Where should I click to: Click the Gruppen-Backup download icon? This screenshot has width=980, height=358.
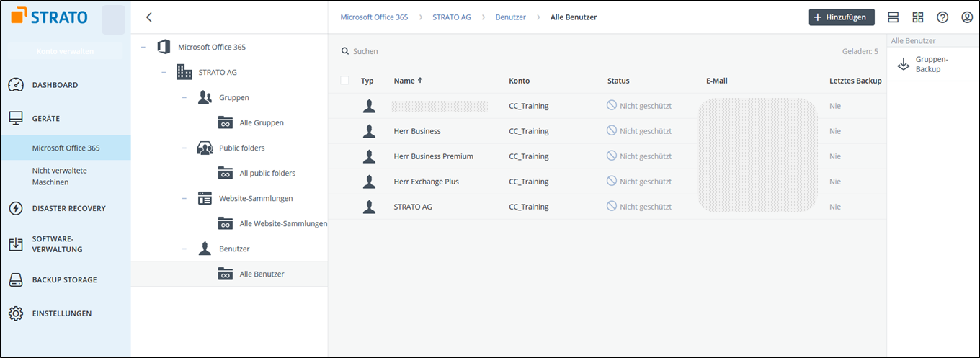point(904,64)
